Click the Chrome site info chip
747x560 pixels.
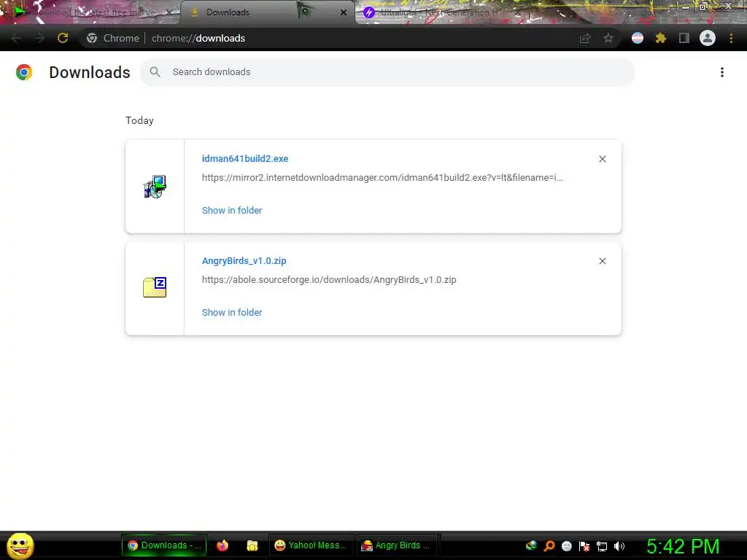113,38
